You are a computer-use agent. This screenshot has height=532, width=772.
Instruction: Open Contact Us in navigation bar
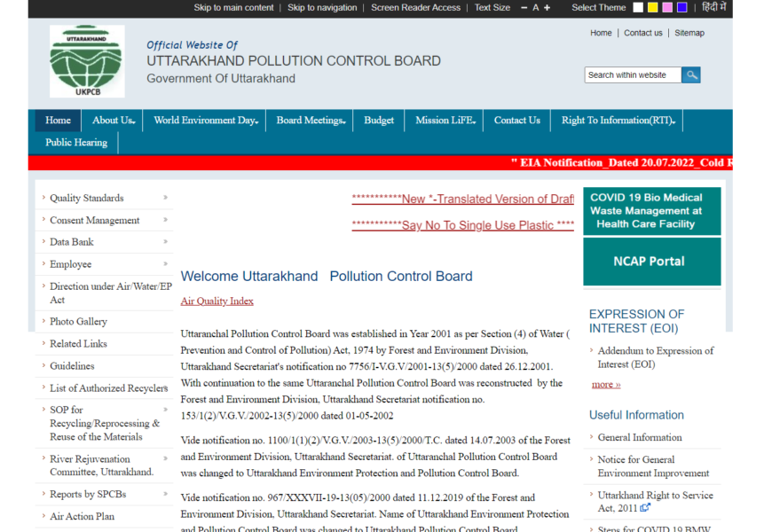coord(517,121)
